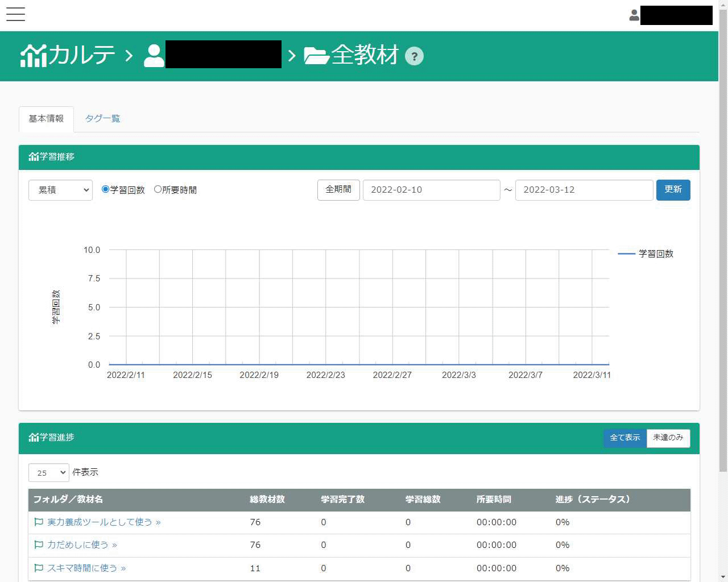Click the student profile icon in breadcrumb

click(x=154, y=56)
